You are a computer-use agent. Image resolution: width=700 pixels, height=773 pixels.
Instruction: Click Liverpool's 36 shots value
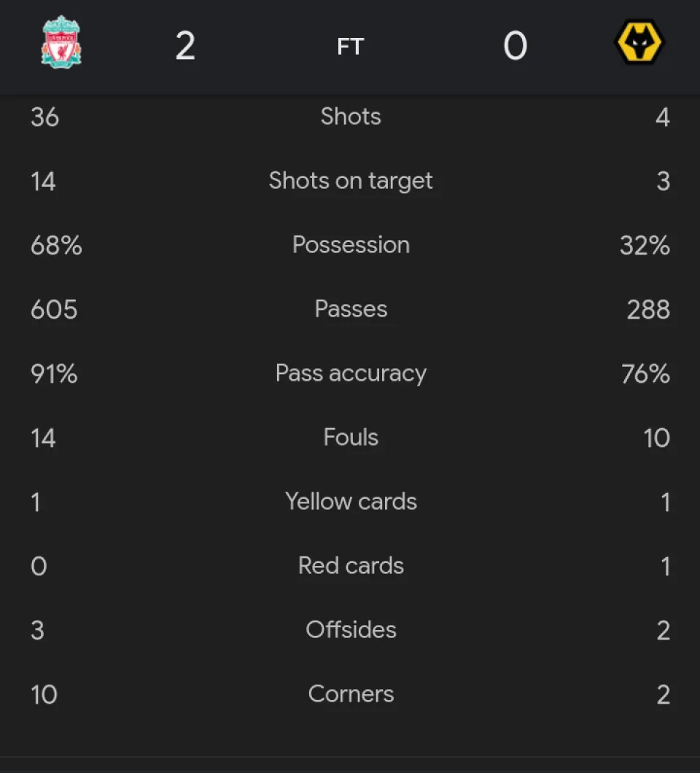[44, 117]
